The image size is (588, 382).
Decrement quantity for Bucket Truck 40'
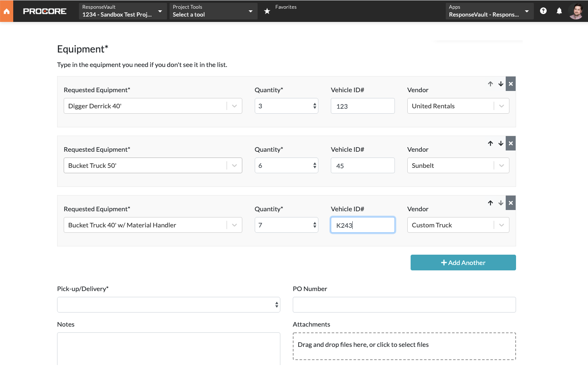(x=314, y=227)
